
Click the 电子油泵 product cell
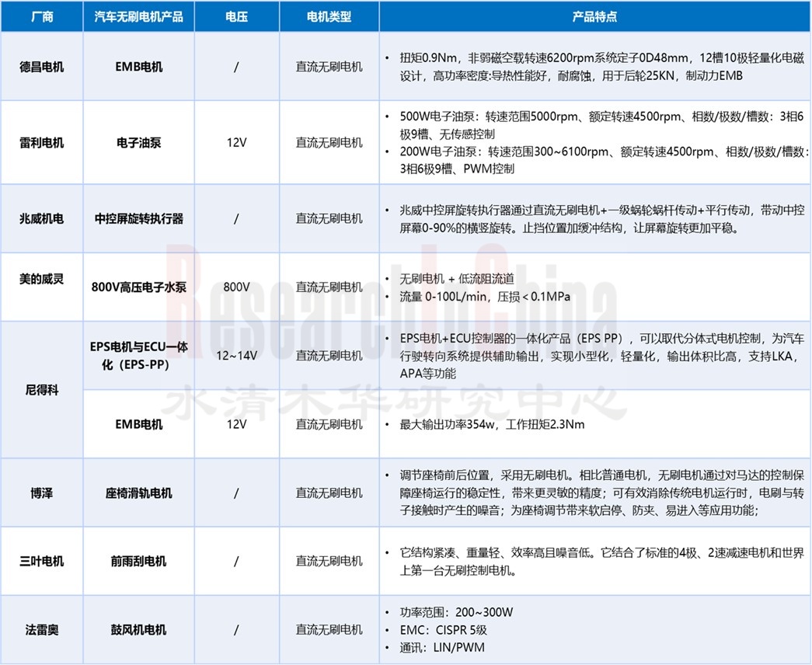point(138,143)
